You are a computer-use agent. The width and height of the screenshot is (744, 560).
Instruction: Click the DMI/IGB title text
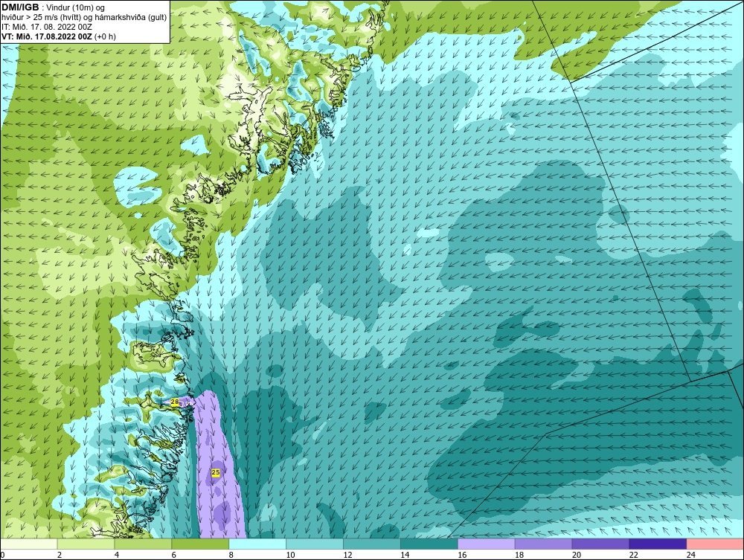(20, 7)
